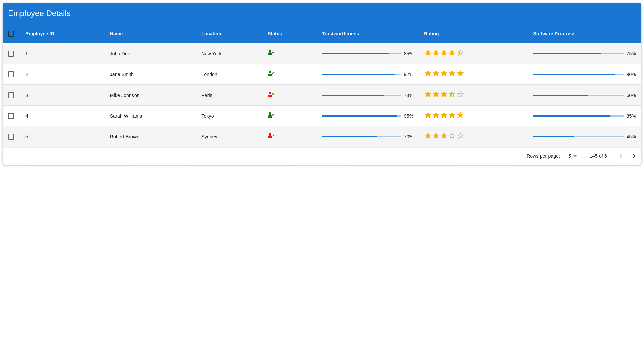Screen dimensions: 644x362
Task: Click Jane Smith's green active status icon
Action: click(x=271, y=74)
